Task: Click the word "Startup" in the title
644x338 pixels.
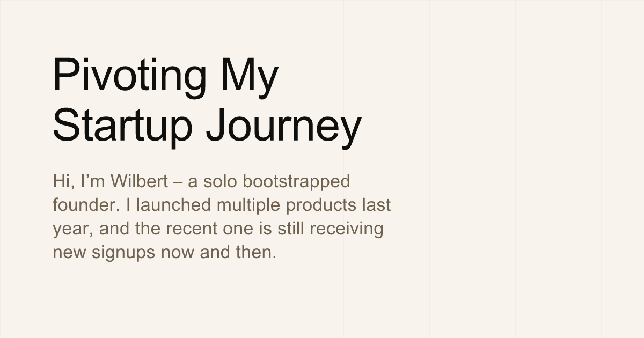Action: [122, 127]
